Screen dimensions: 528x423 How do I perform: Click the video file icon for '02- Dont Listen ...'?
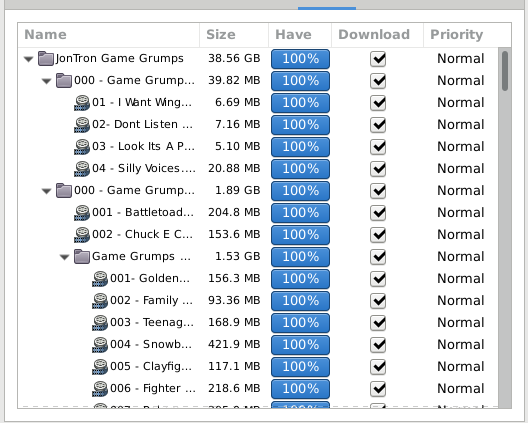(82, 125)
